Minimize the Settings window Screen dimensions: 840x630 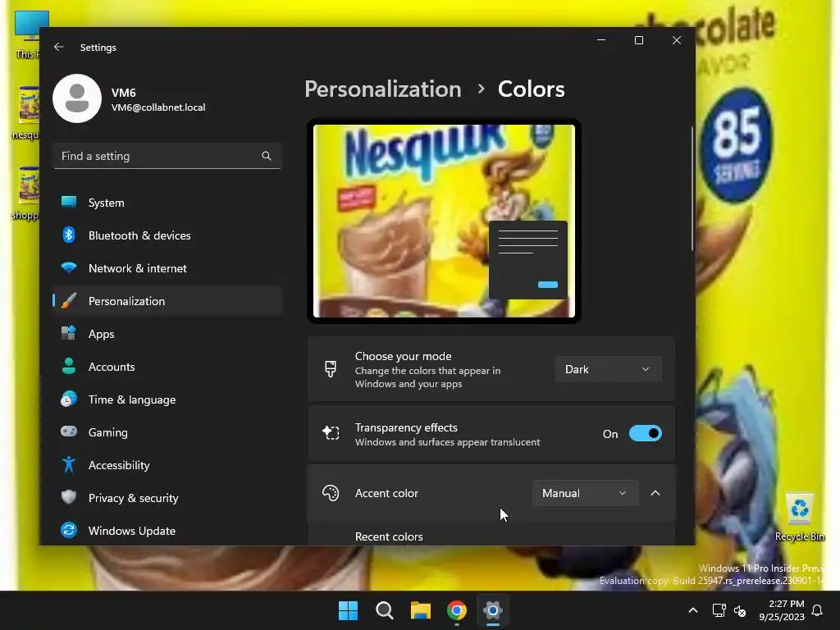click(601, 40)
